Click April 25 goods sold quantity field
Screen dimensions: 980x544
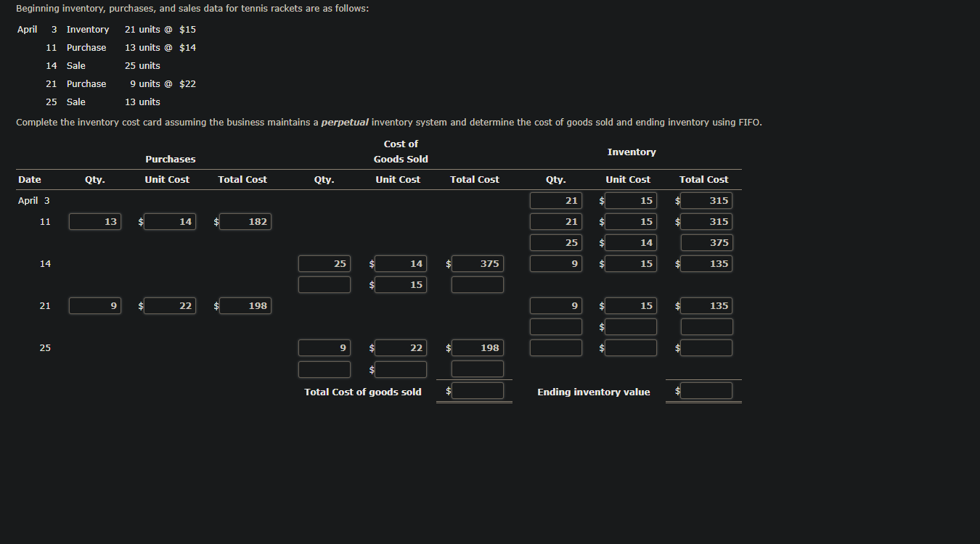point(324,348)
